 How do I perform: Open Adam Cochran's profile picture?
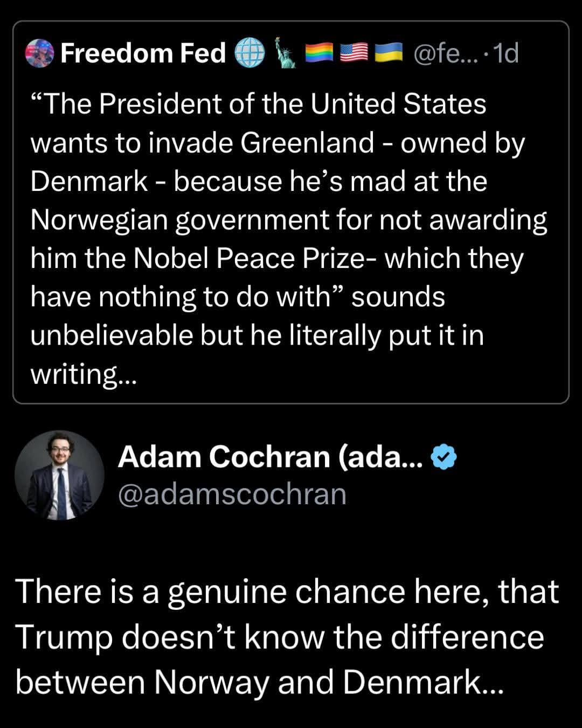tap(59, 475)
